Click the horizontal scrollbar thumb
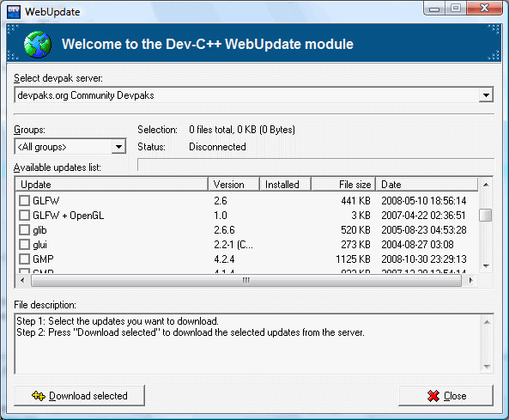The image size is (509, 420). coord(246,280)
